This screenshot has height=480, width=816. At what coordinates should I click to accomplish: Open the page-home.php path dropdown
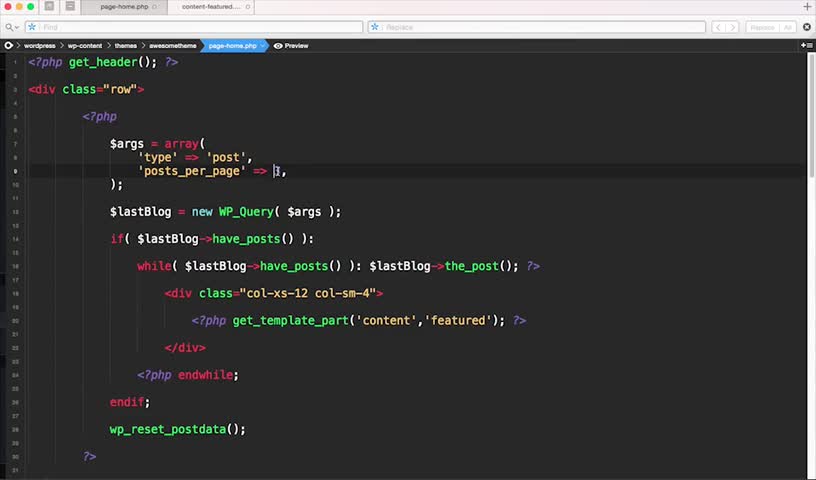235,46
